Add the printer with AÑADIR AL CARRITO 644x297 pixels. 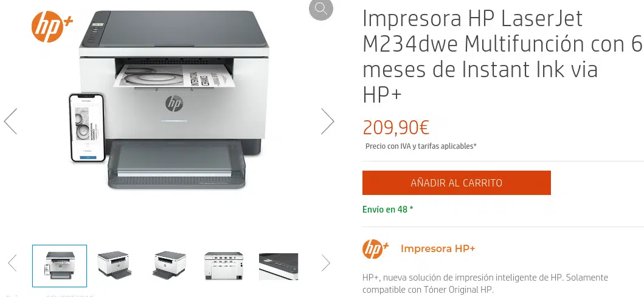click(x=456, y=183)
